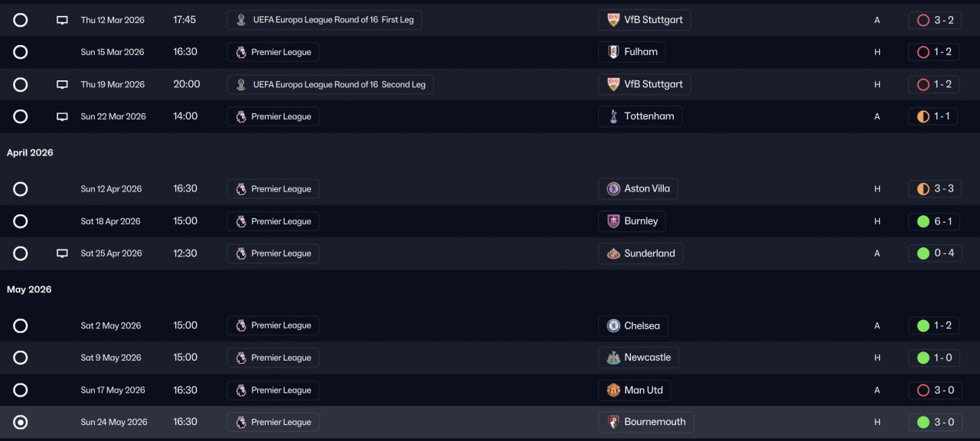
Task: Click the Fulham club crest icon
Action: point(613,52)
